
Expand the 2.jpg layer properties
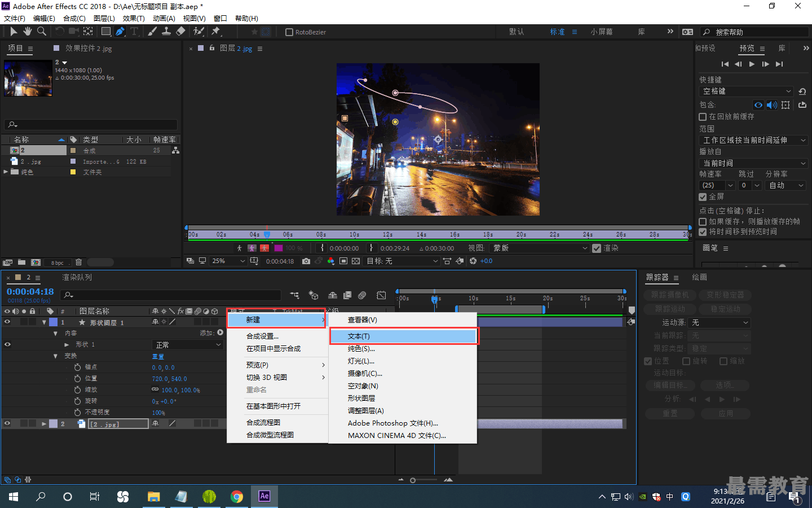pyautogui.click(x=44, y=424)
